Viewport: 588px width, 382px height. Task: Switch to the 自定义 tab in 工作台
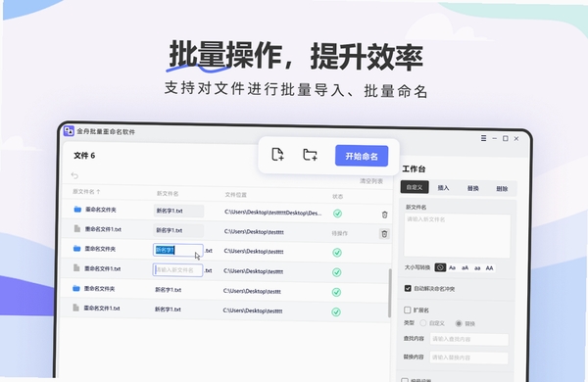click(415, 187)
